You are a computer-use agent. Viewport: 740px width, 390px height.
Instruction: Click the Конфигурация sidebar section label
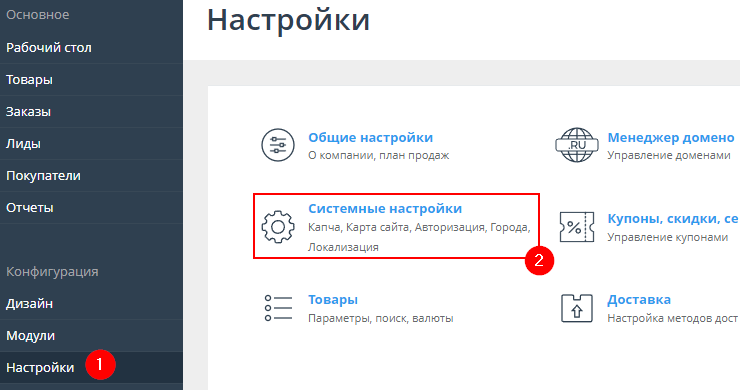pos(52,271)
